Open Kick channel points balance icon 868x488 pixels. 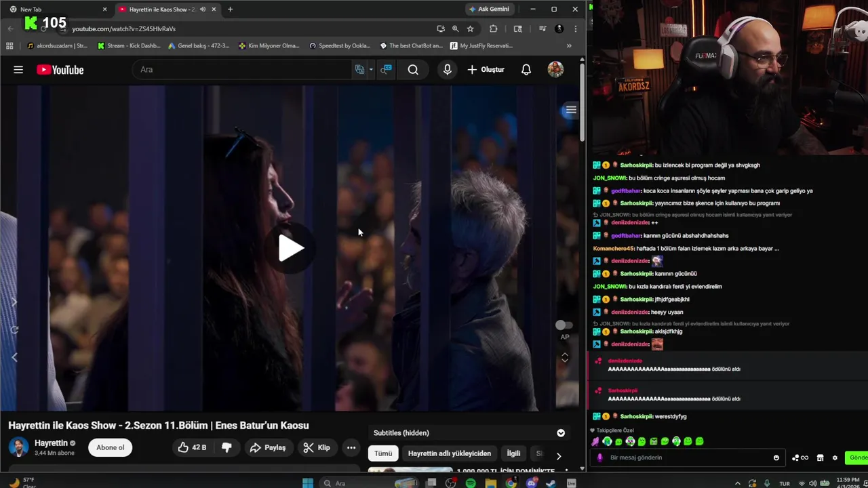tap(800, 457)
